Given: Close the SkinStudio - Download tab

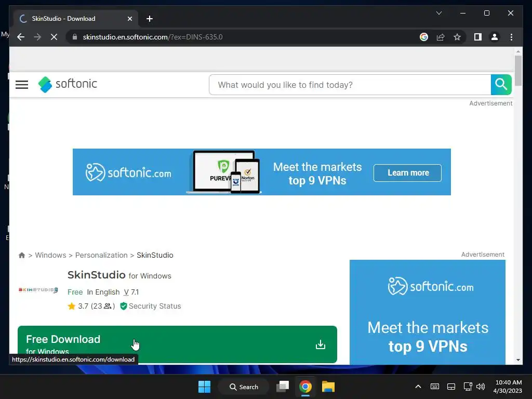Looking at the screenshot, I should 129,19.
